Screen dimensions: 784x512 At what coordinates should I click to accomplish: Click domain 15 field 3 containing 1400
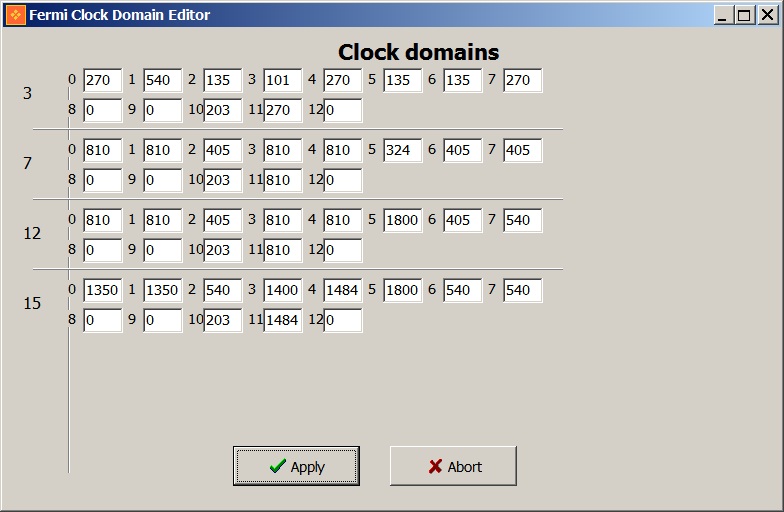(283, 291)
